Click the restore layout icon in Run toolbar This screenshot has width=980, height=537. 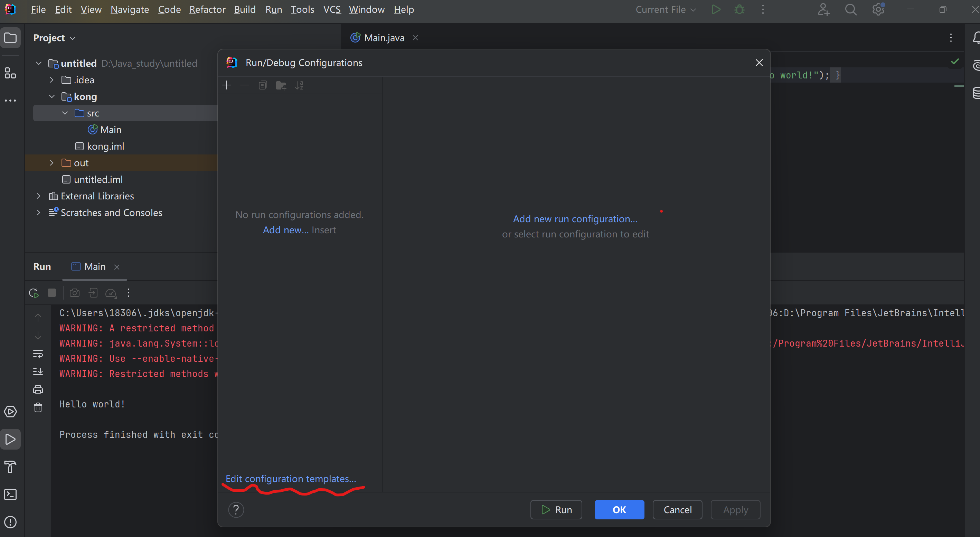pyautogui.click(x=93, y=293)
